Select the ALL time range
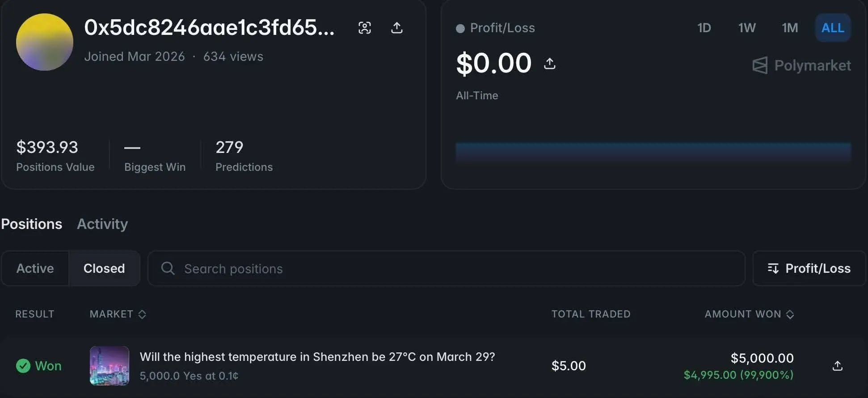 tap(832, 28)
